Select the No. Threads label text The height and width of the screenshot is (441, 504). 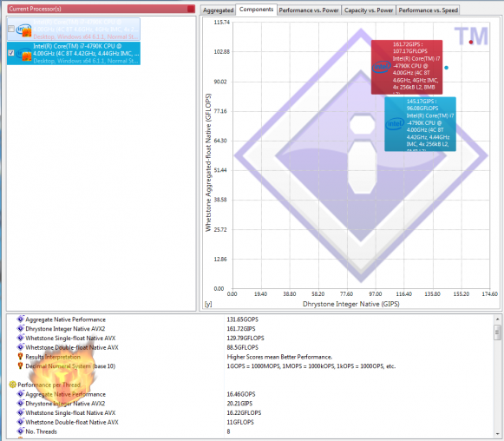41,431
